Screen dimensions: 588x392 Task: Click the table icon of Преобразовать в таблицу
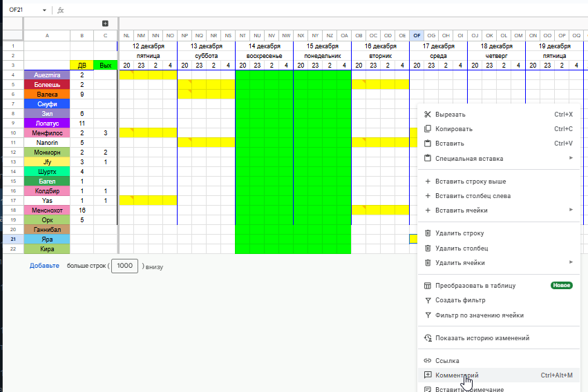click(x=428, y=286)
